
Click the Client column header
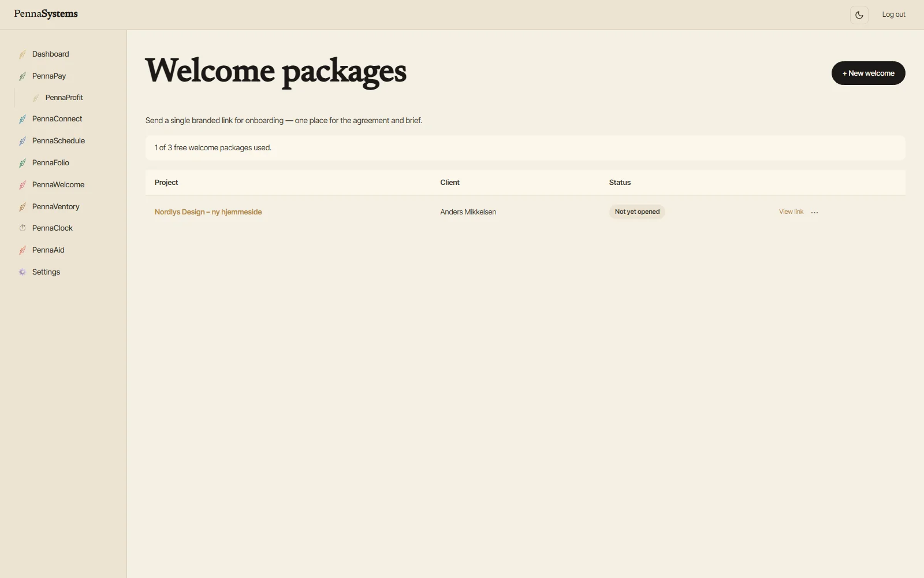tap(450, 183)
